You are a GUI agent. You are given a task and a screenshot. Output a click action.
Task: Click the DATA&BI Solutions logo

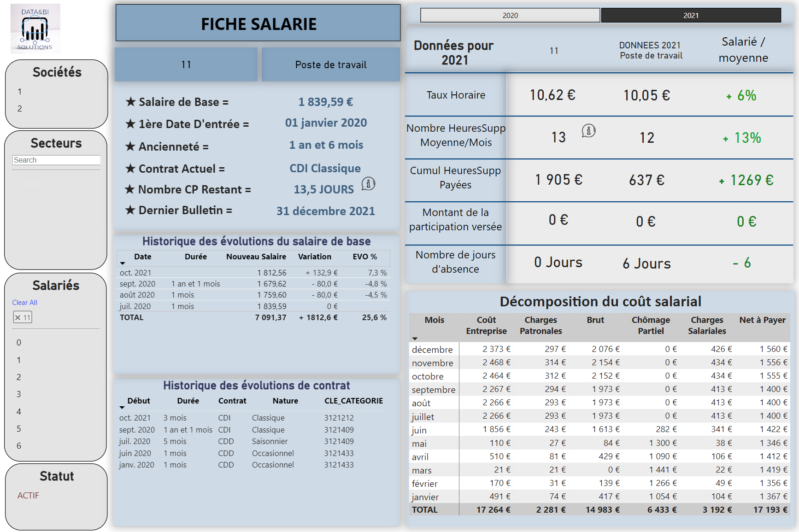[x=35, y=29]
